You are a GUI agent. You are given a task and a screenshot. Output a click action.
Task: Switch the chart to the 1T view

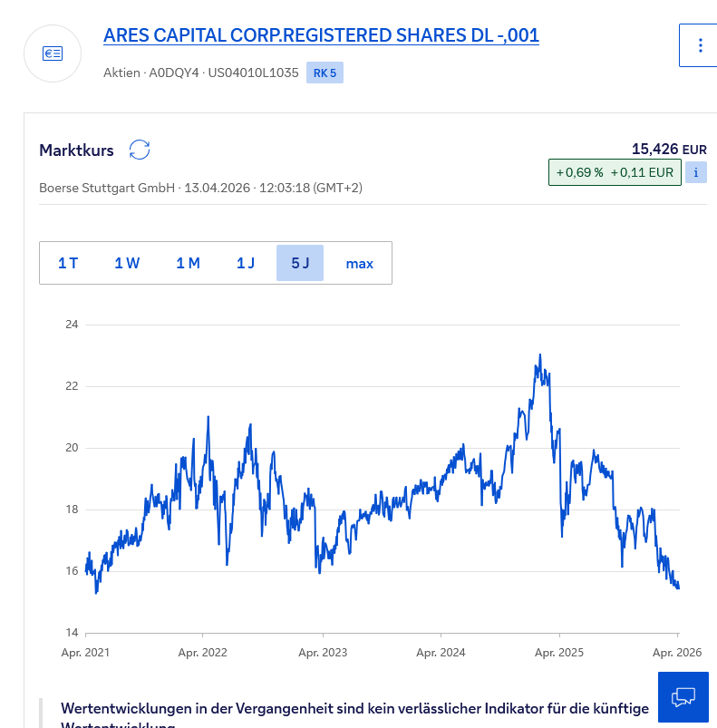click(x=67, y=263)
